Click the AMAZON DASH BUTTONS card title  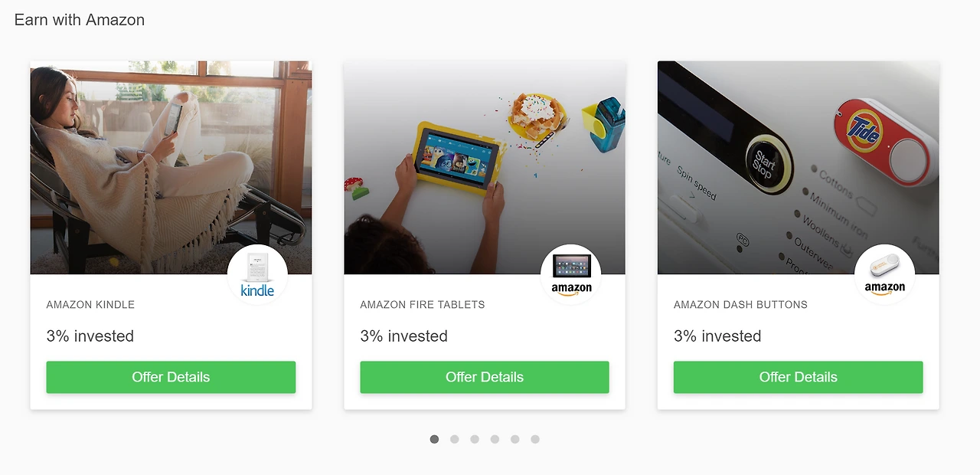coord(740,305)
